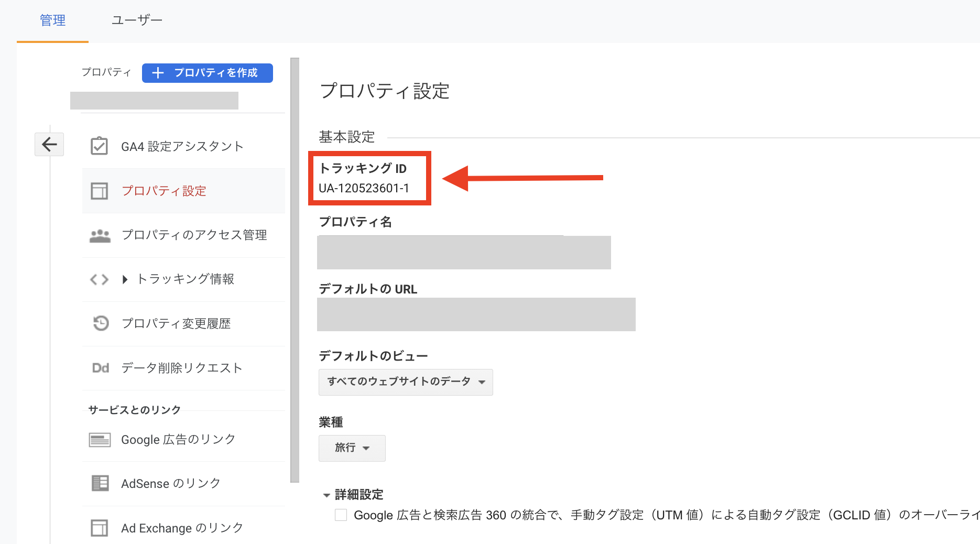Click the プロパティ column label
The image size is (980, 544).
click(106, 72)
